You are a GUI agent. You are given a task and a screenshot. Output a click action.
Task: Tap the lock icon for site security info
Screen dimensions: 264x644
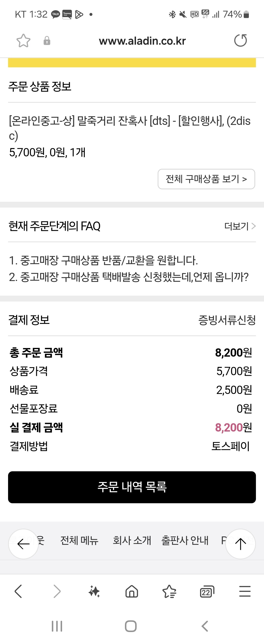pyautogui.click(x=47, y=41)
